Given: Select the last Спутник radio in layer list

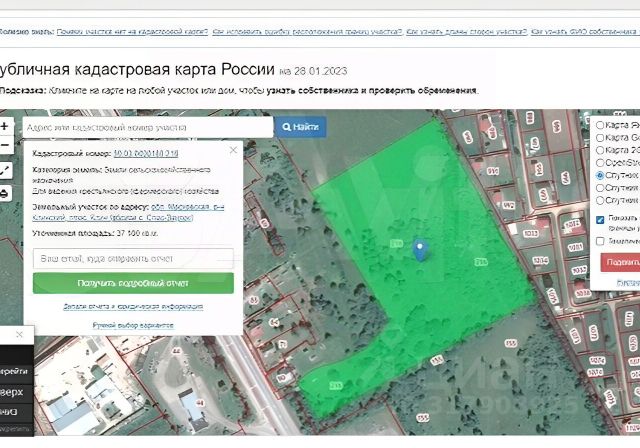Looking at the screenshot, I should coord(600,200).
